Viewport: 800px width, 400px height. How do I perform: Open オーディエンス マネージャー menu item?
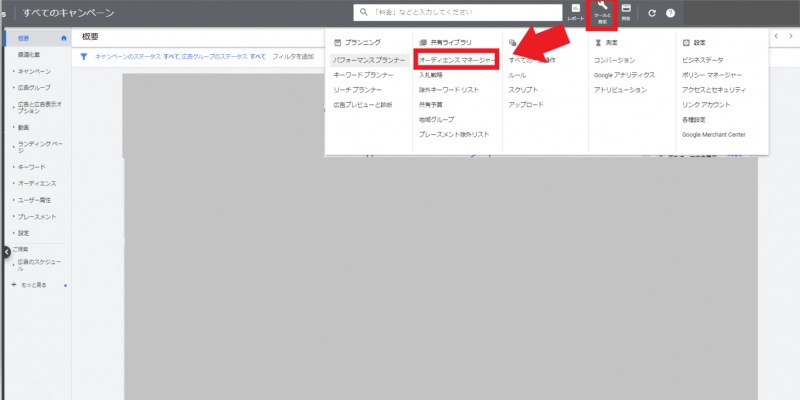(457, 60)
